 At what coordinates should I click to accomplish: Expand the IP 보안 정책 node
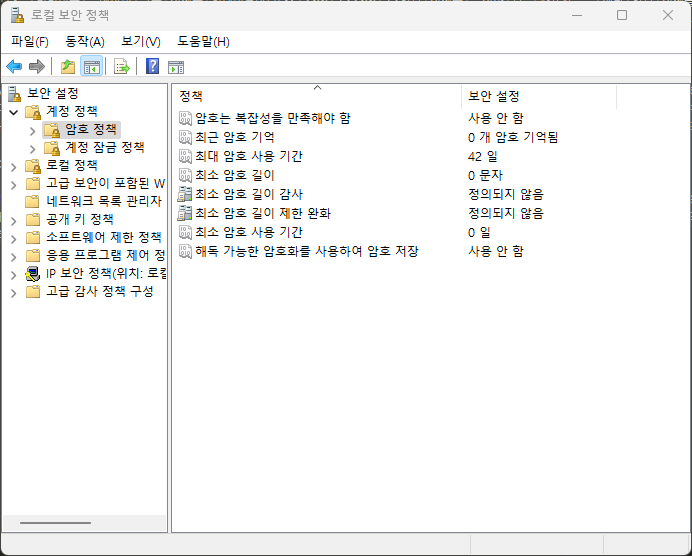[14, 275]
